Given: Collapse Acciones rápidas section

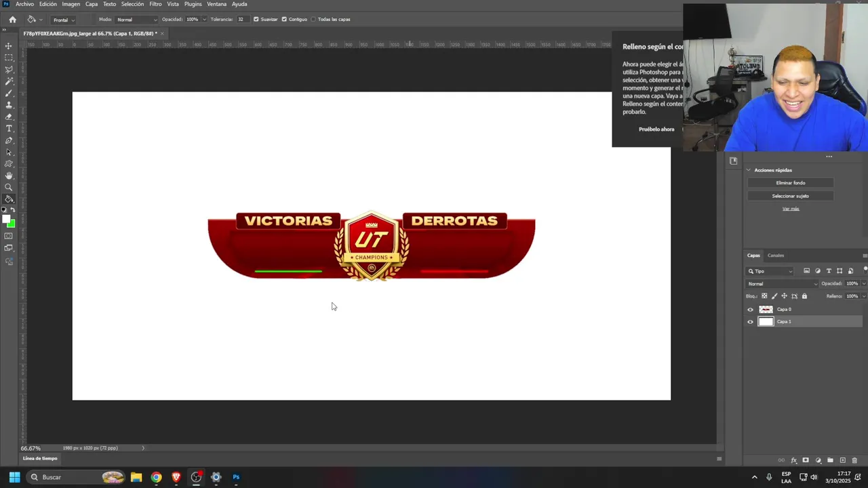Looking at the screenshot, I should click(x=749, y=170).
